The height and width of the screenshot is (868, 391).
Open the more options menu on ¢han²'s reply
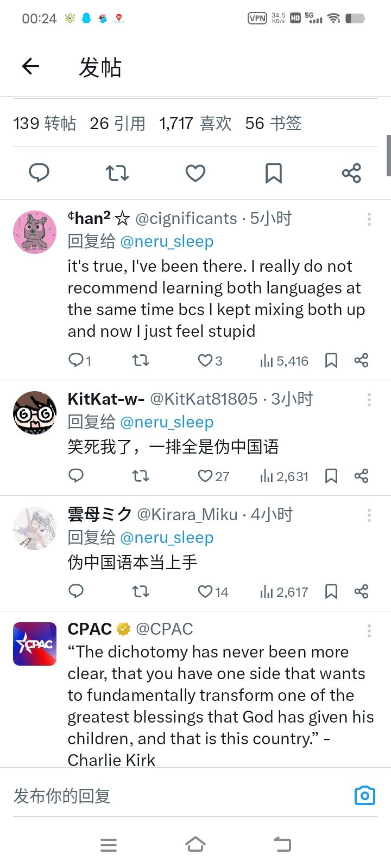(x=369, y=219)
